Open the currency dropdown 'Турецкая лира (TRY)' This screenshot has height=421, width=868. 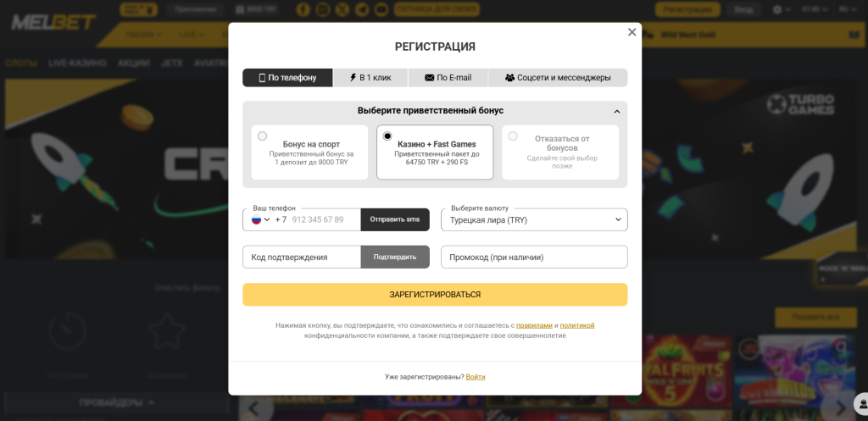[x=534, y=219]
